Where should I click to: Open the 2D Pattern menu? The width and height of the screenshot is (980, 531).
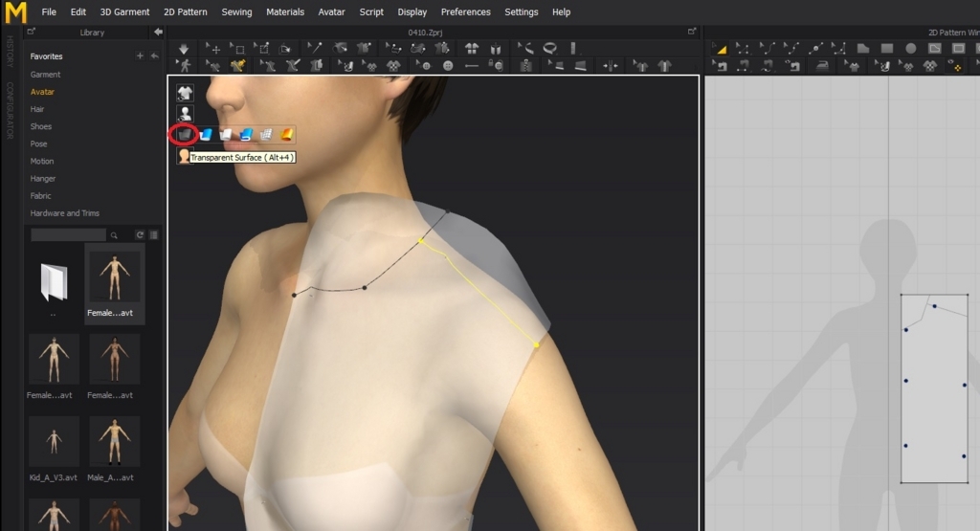[185, 11]
